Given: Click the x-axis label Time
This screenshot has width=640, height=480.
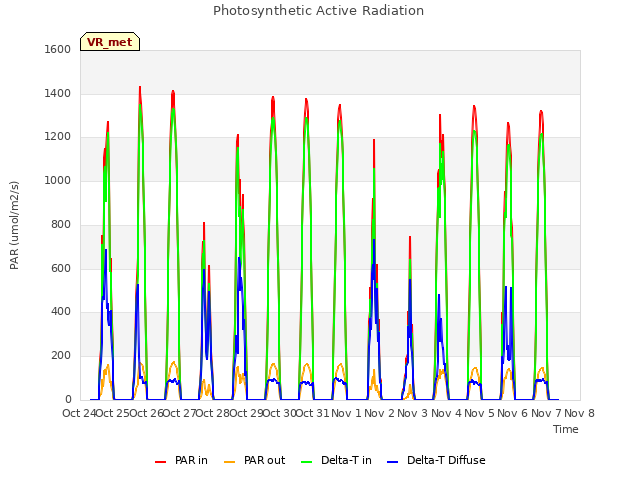Looking at the screenshot, I should [x=566, y=429].
